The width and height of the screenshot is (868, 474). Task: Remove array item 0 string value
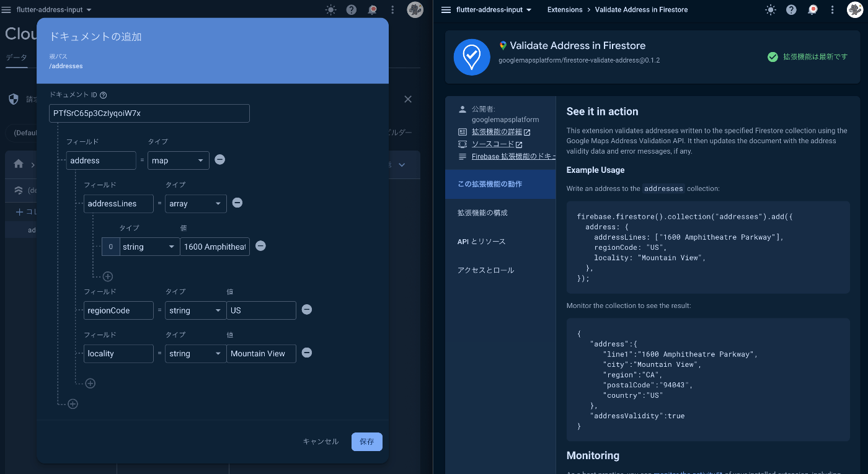click(260, 246)
